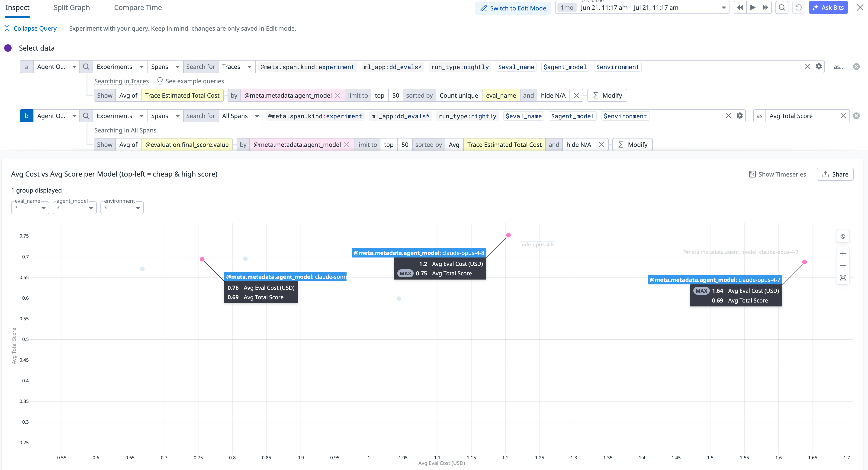Step time range forward

(765, 8)
